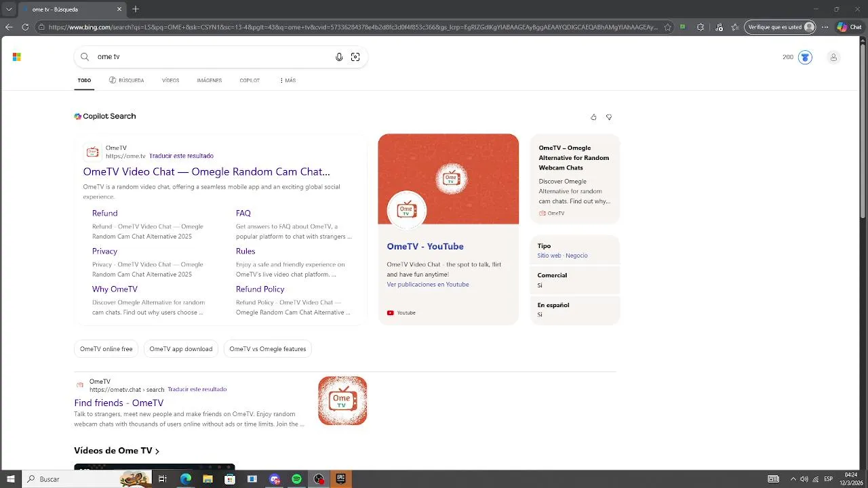This screenshot has width=868, height=488.
Task: Click the Bing account profile icon
Action: [x=833, y=57]
